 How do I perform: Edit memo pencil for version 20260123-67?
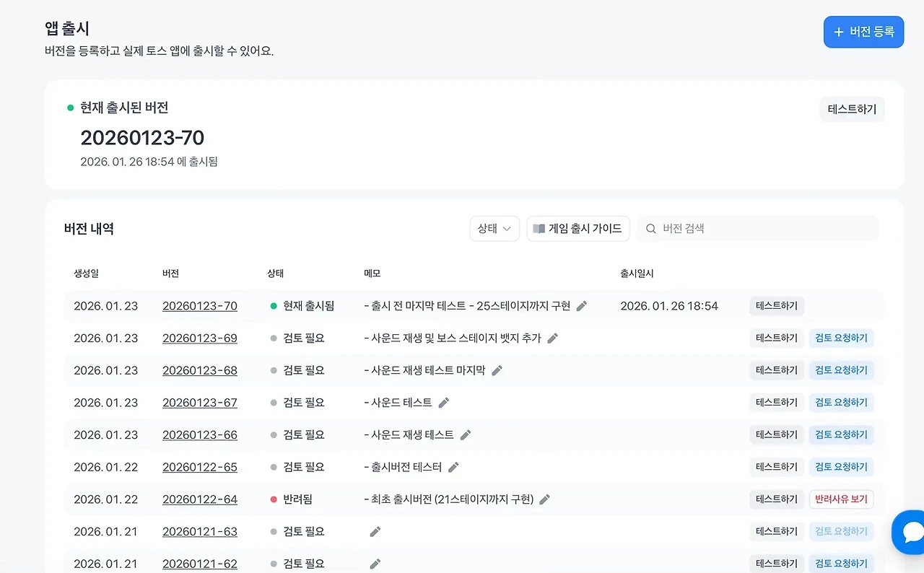pyautogui.click(x=444, y=403)
